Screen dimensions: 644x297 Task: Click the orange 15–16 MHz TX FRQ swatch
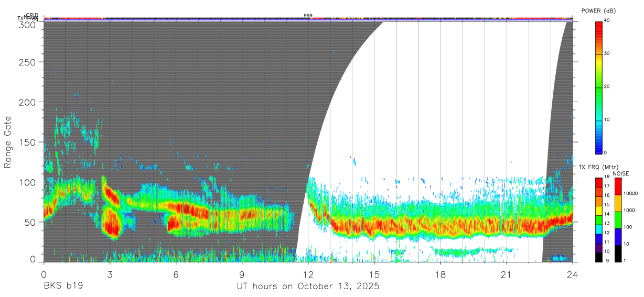(599, 201)
